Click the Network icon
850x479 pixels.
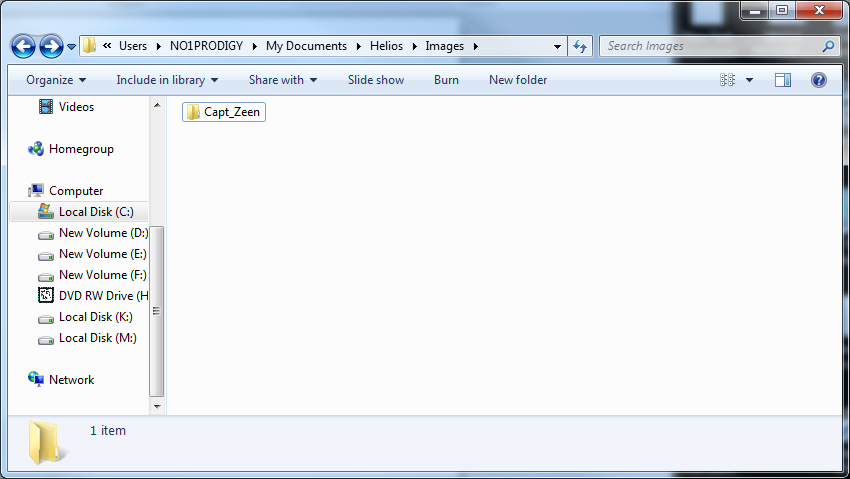tap(36, 379)
